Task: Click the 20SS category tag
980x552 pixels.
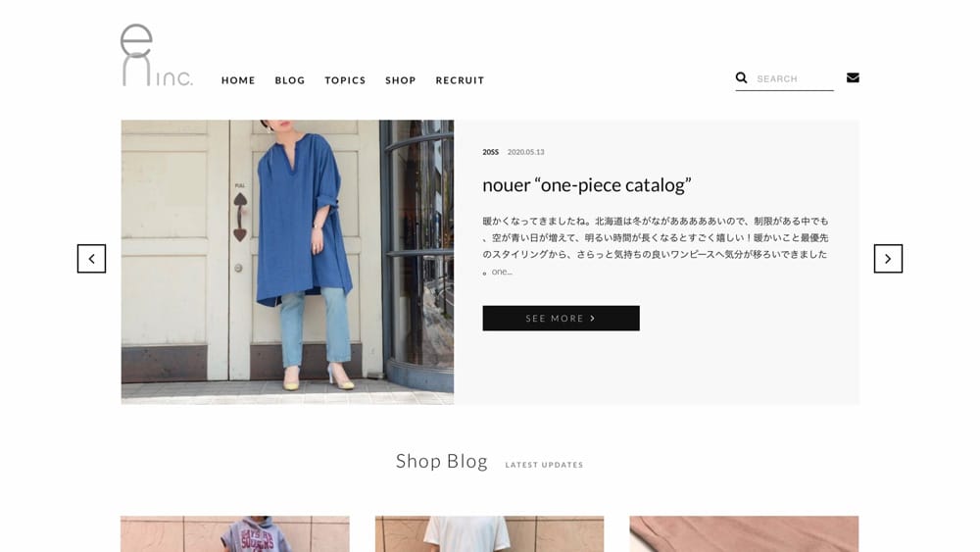Action: point(491,152)
